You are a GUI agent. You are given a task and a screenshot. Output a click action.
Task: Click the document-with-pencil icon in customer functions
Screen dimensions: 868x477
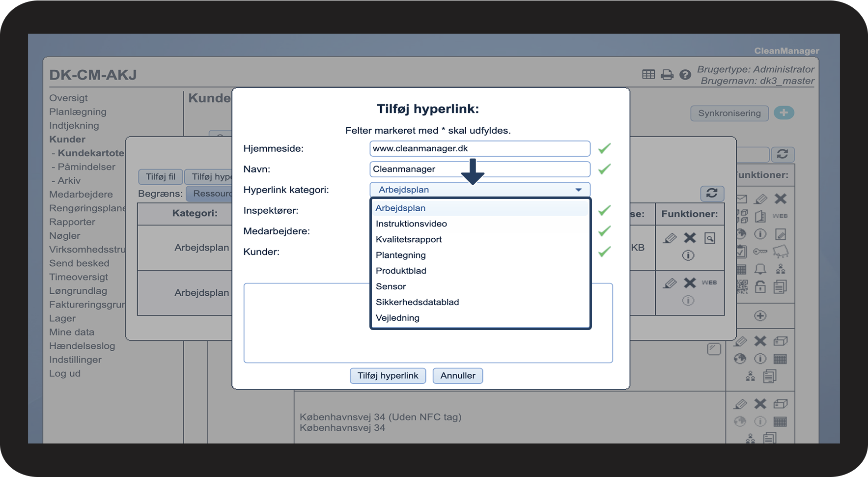point(781,234)
